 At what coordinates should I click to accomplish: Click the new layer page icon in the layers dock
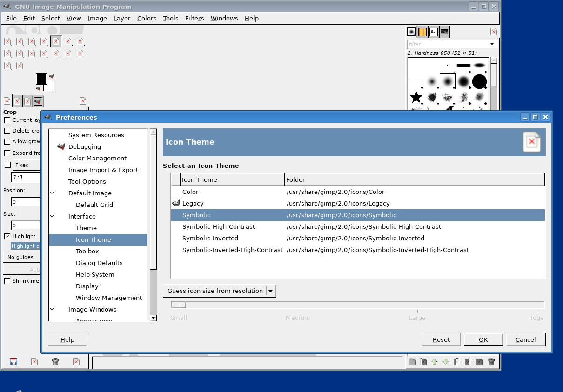click(412, 362)
